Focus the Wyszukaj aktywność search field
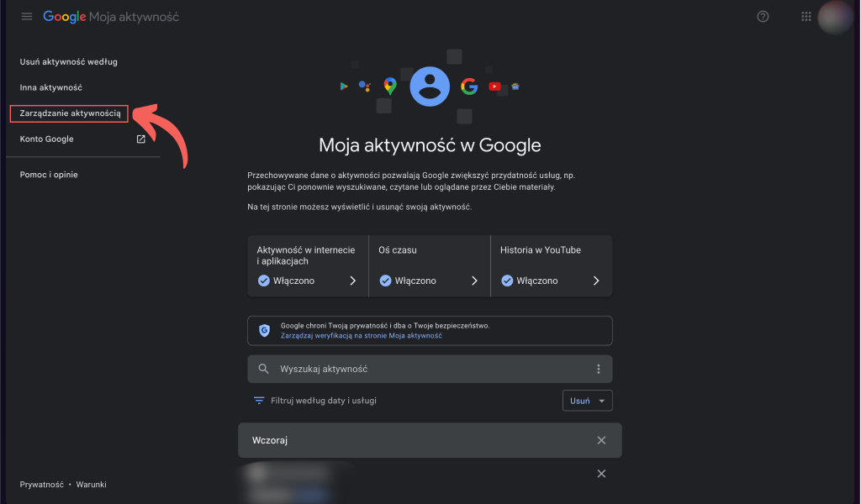Viewport: 861px width, 504px height. click(x=429, y=369)
